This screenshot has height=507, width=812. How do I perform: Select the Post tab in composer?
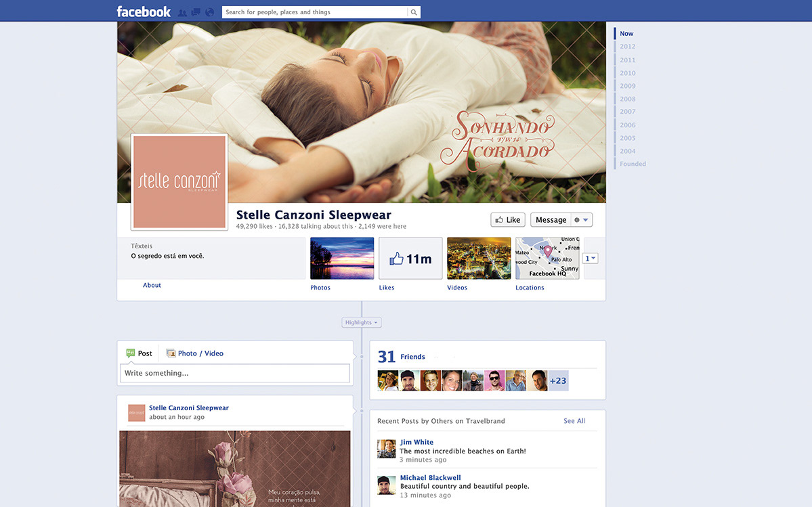coord(140,353)
